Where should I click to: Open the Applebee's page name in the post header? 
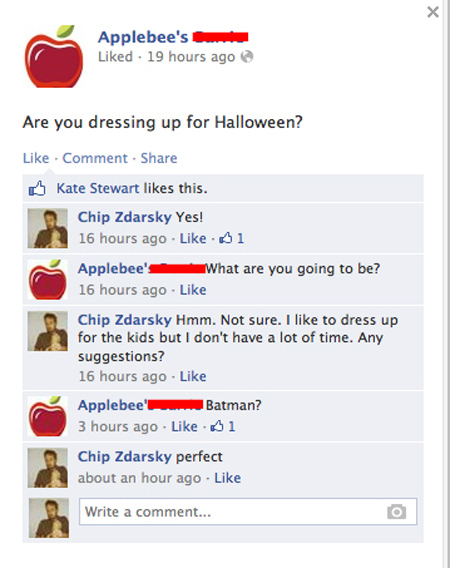[x=143, y=37]
